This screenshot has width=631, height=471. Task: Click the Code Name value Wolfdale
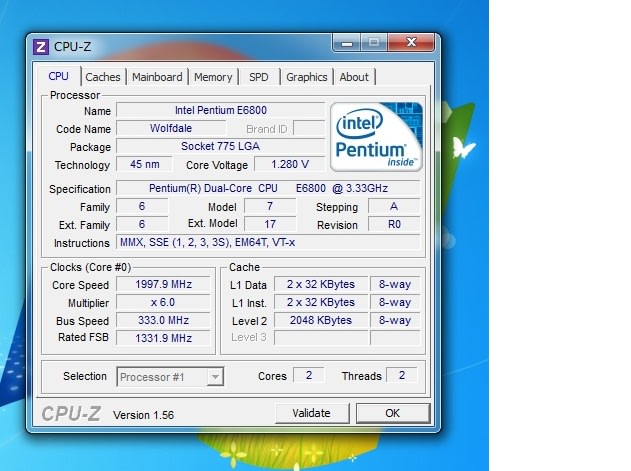(x=171, y=128)
